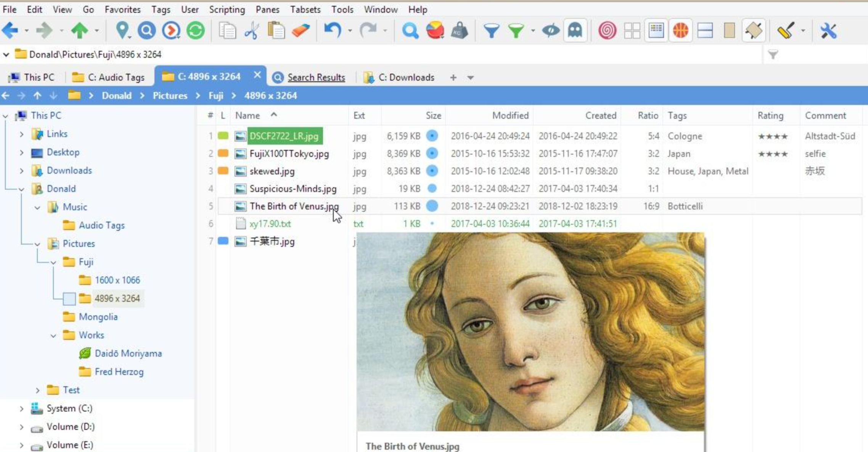Close the C: 4896 x 3264 tab
The image size is (868, 452).
[257, 75]
